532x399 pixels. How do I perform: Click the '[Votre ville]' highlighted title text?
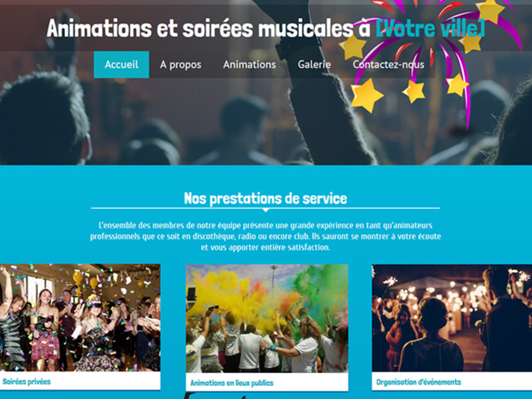point(430,28)
